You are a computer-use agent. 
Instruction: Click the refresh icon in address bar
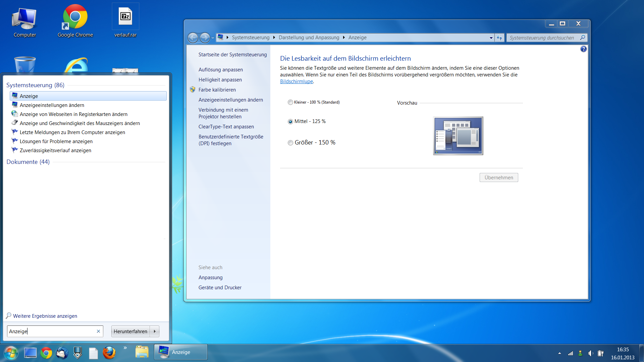pos(499,38)
